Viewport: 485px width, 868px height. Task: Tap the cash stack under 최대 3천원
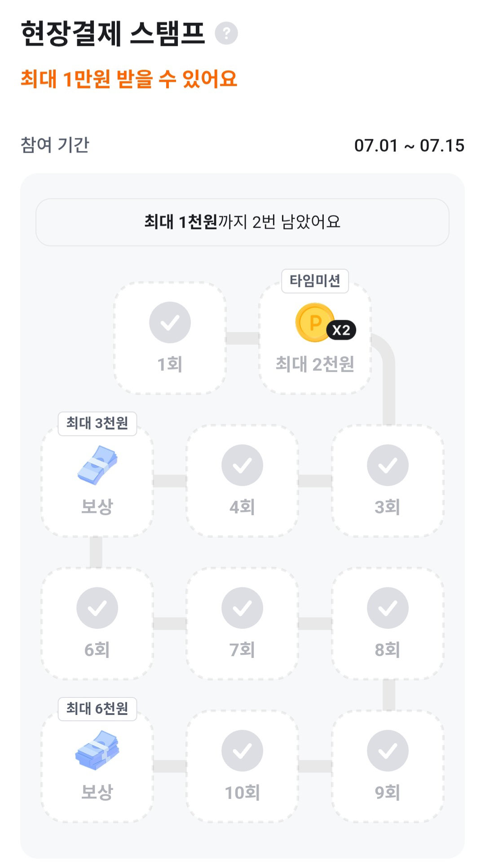tap(97, 465)
